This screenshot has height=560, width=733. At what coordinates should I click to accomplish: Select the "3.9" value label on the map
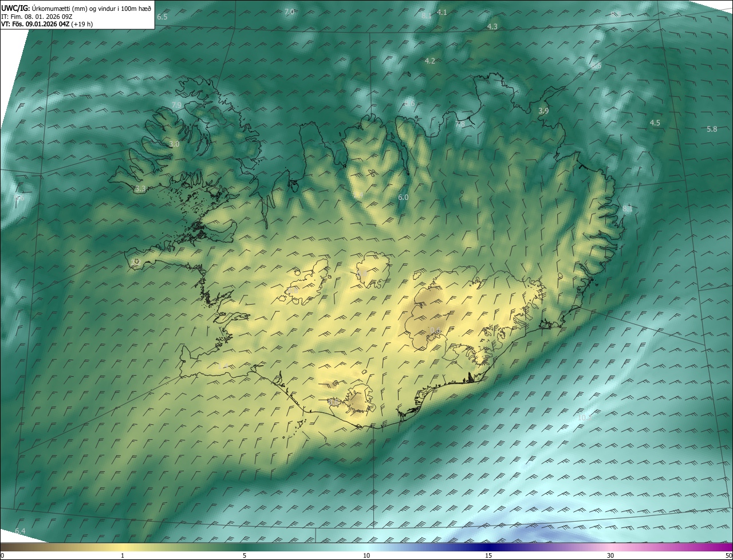click(543, 111)
